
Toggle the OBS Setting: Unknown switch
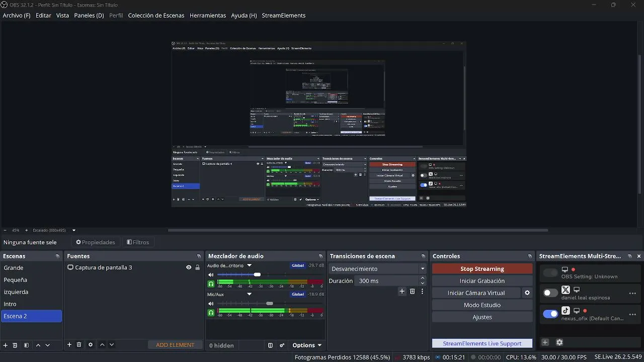[550, 273]
